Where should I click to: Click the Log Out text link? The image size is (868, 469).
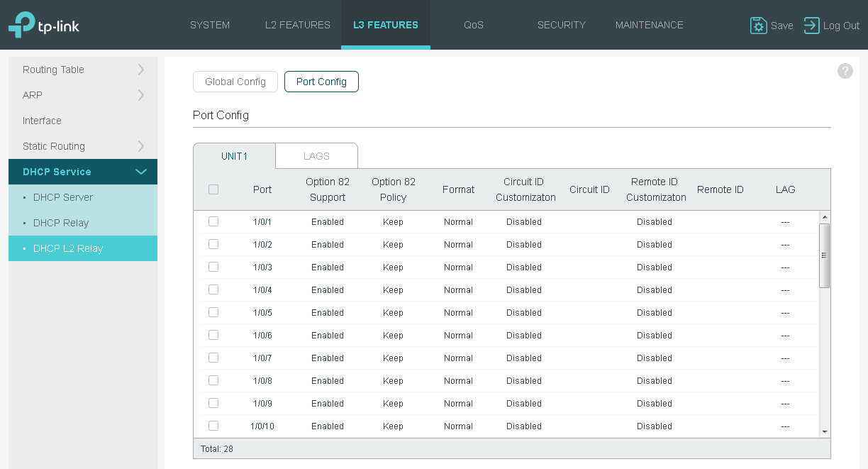[x=841, y=26]
